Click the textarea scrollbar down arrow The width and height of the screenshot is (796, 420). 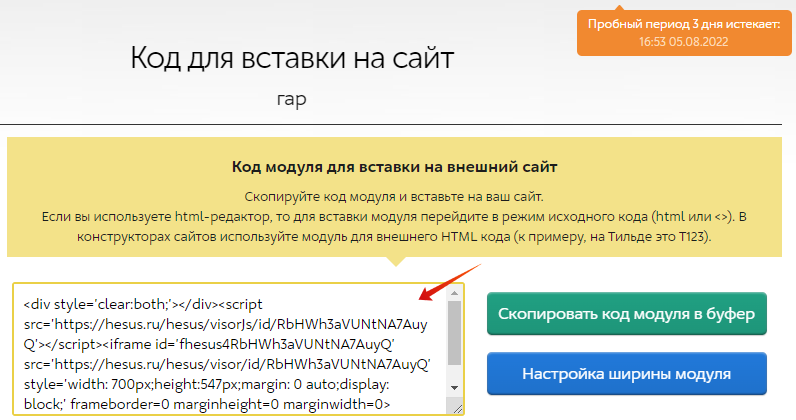[454, 388]
